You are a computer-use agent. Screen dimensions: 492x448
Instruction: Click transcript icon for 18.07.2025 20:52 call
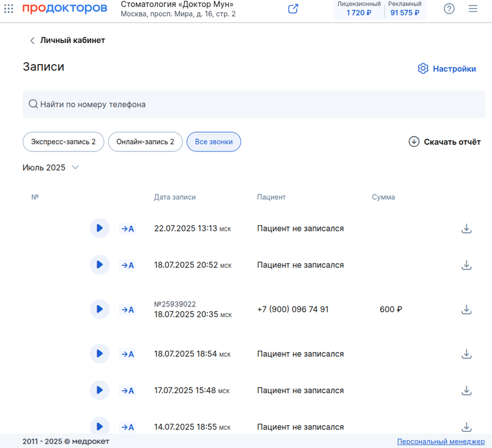127,265
